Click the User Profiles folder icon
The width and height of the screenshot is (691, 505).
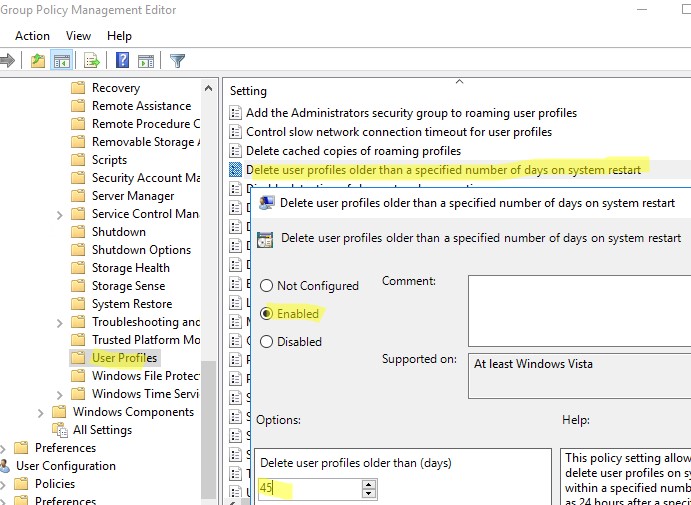click(78, 358)
